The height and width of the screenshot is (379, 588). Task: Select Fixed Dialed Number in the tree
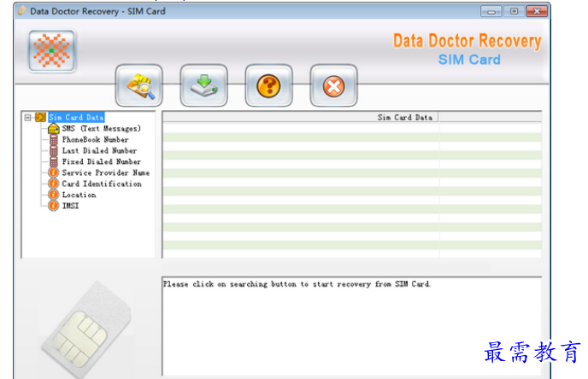click(x=102, y=162)
